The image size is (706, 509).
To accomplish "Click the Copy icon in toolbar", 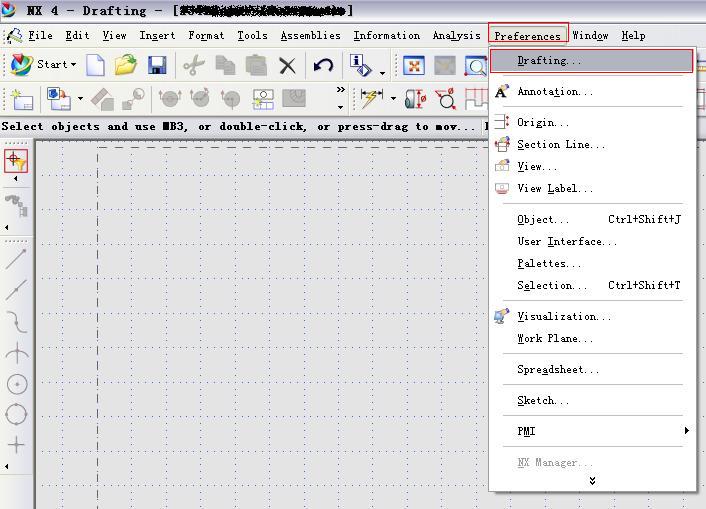I will (x=225, y=65).
